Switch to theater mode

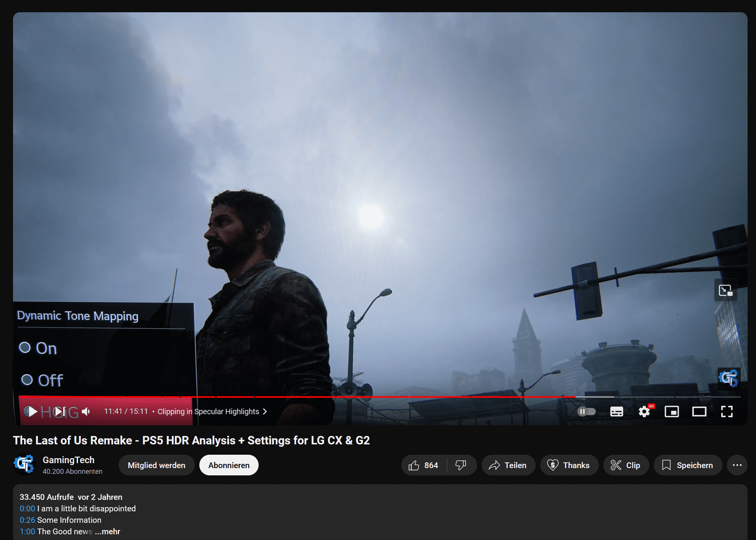tap(699, 412)
